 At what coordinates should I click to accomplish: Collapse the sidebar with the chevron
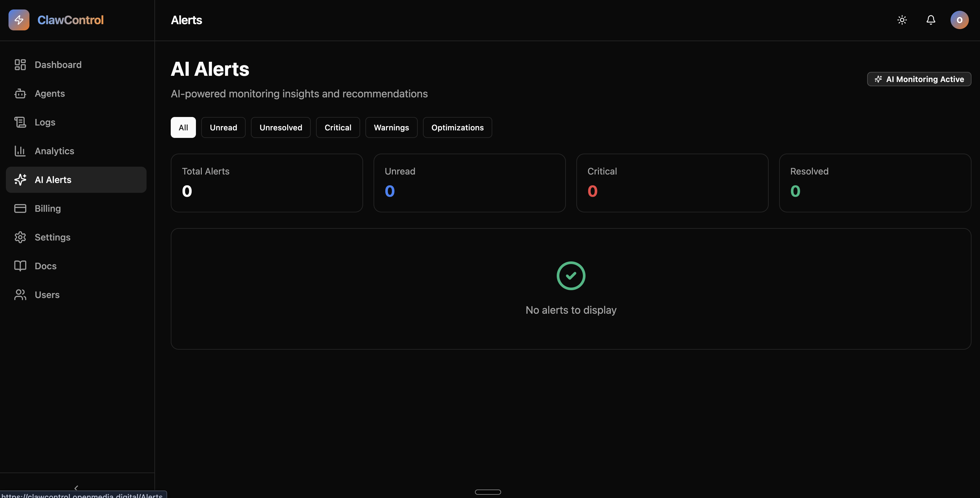coord(77,488)
